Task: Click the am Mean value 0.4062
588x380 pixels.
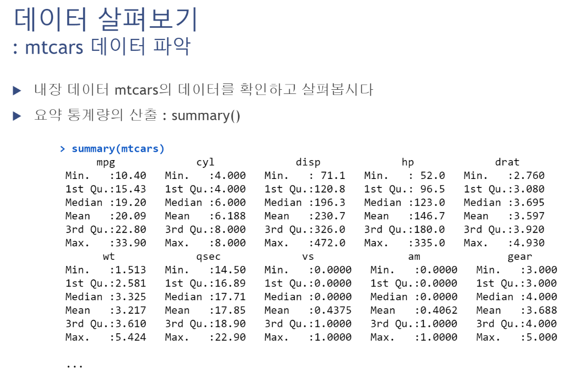Action: click(439, 310)
